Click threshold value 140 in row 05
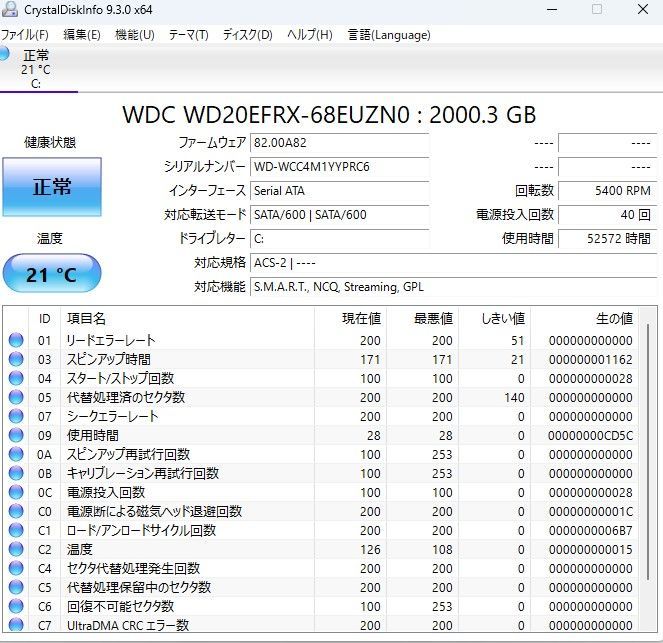 tap(514, 397)
